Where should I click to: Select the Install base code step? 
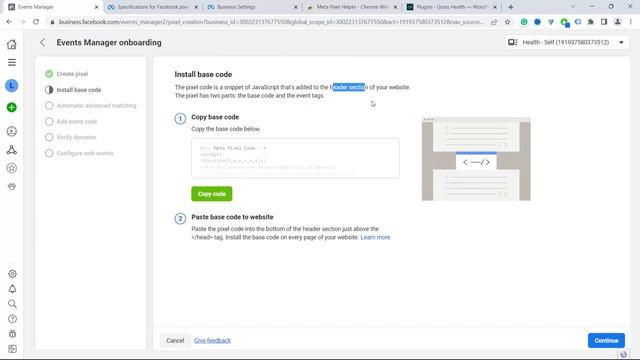73,90
